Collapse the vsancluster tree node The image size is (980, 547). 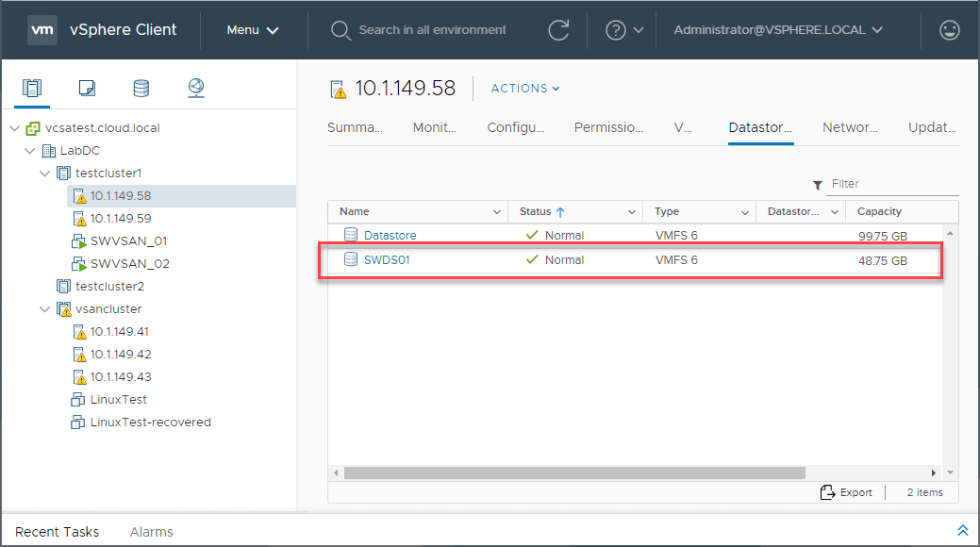[44, 309]
